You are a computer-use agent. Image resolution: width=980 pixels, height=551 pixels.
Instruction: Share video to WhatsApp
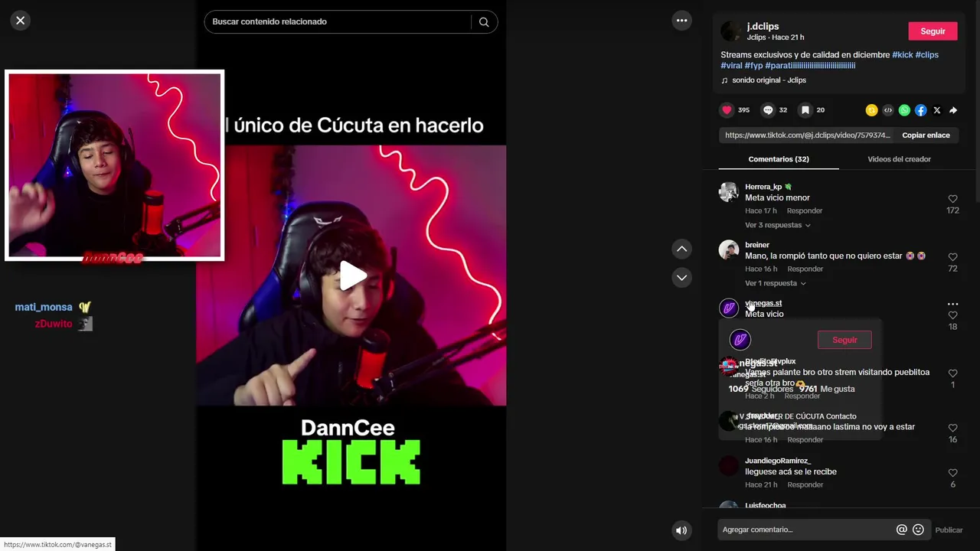click(x=904, y=110)
